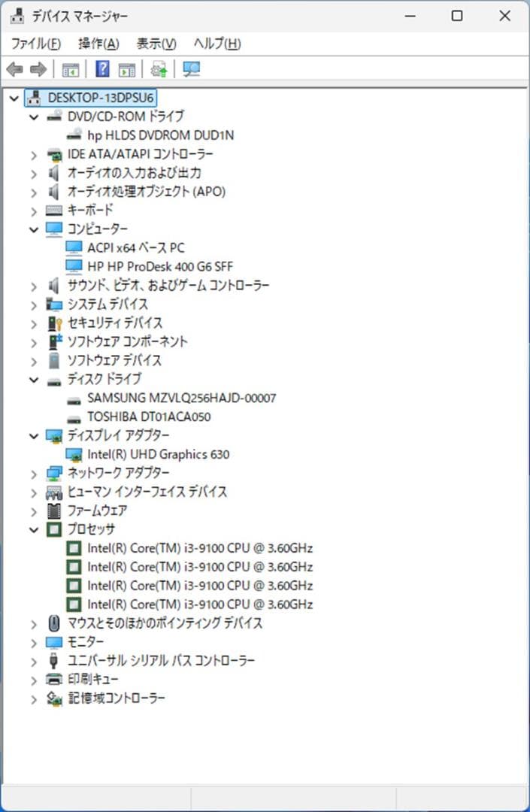Select the 記憶域コントローラー label

[x=117, y=698]
